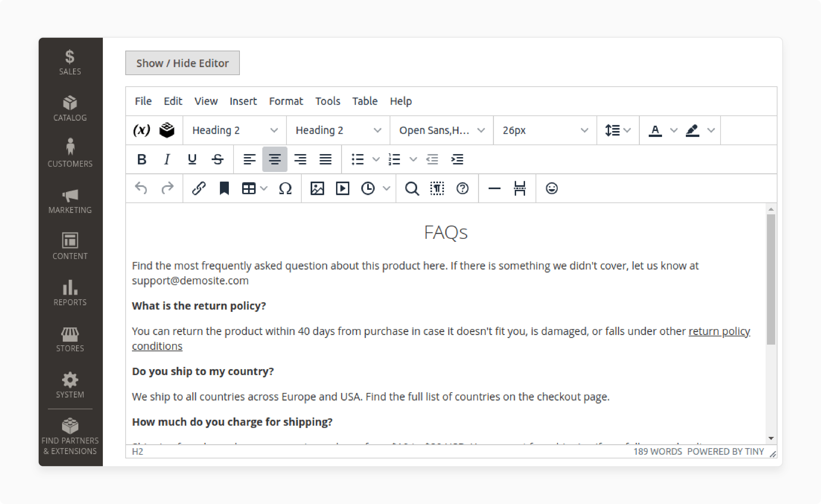Open the first Heading 2 format dropdown
821x504 pixels.
click(x=235, y=130)
